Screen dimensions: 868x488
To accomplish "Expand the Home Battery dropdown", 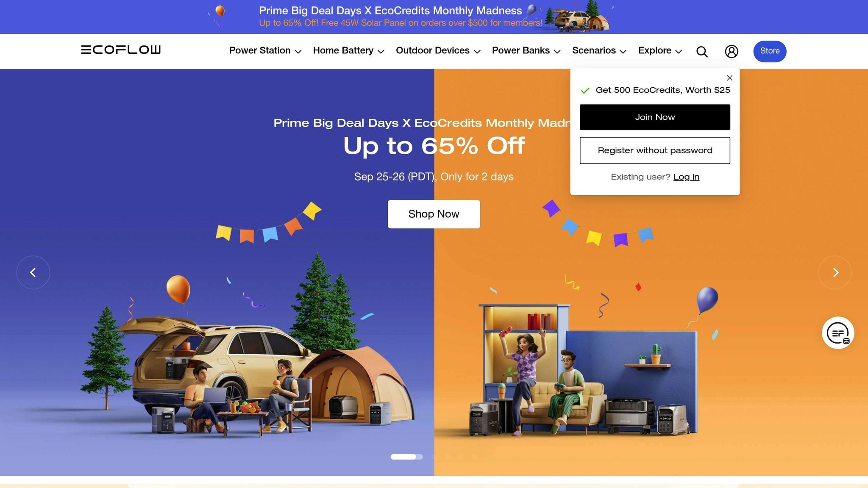I will tap(348, 51).
